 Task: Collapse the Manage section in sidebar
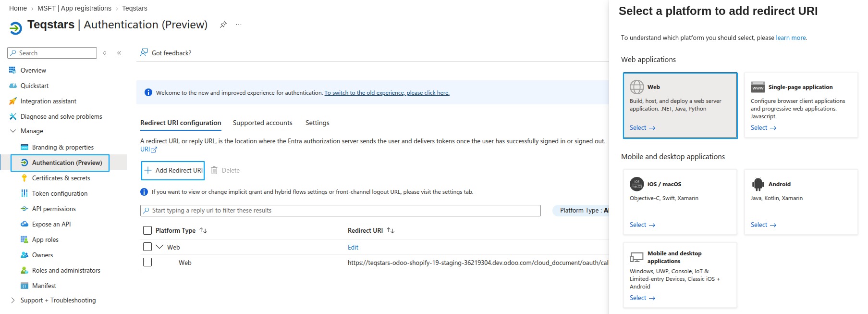click(13, 131)
